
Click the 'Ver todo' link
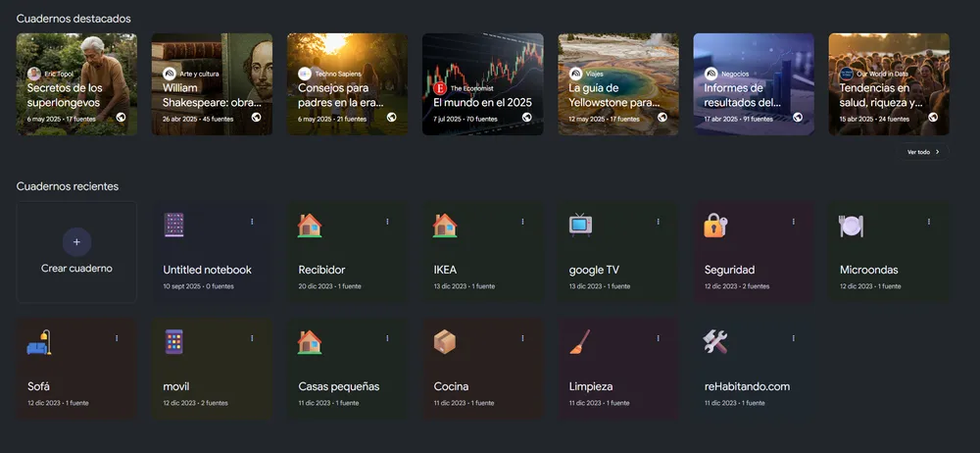(x=924, y=152)
